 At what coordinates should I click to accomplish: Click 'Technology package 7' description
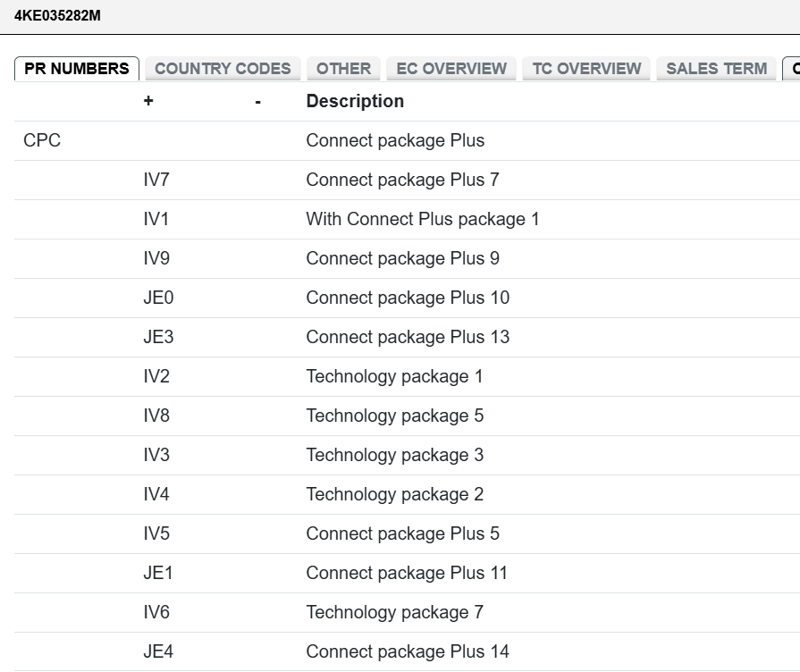[x=395, y=612]
